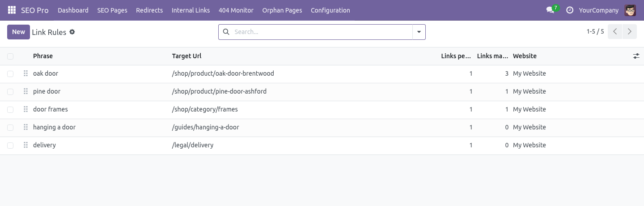Screen dimensions: 644x206
Task: Open the pine door phrase cell
Action: (x=47, y=91)
